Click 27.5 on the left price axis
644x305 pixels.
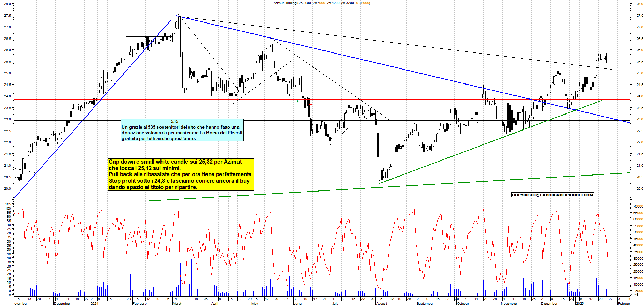coord(7,16)
